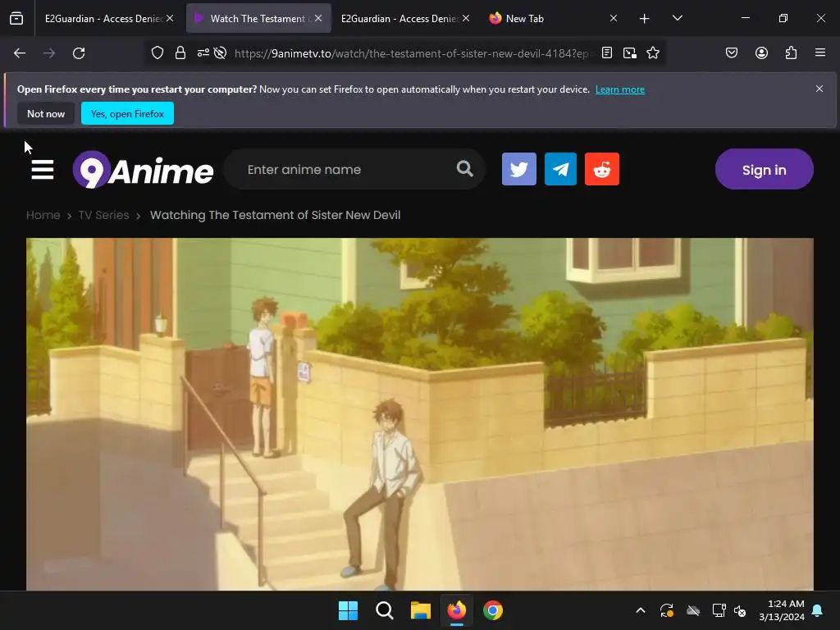This screenshot has height=630, width=840.
Task: Open Picture-in-Picture from the address bar
Action: pyautogui.click(x=630, y=52)
